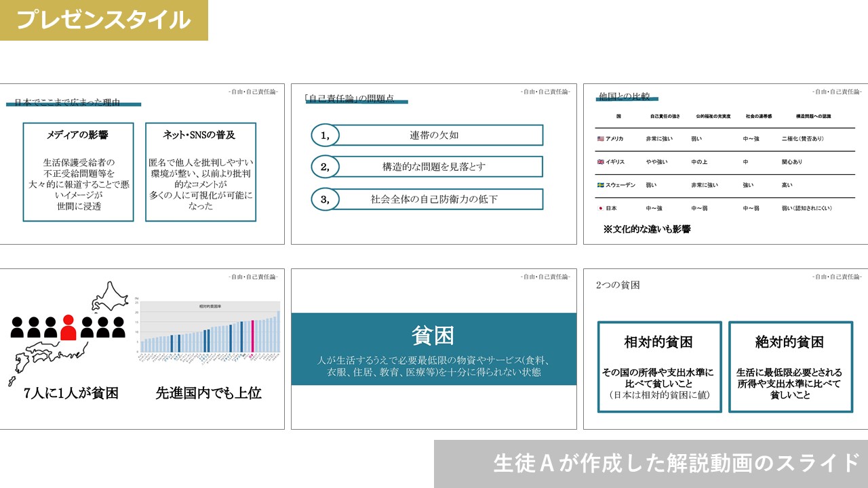This screenshot has height=488, width=868.
Task: Click the Japanese flag icon beside 日本
Action: [x=600, y=208]
